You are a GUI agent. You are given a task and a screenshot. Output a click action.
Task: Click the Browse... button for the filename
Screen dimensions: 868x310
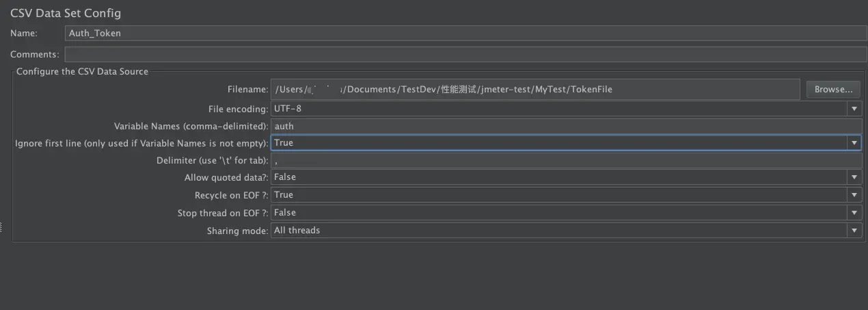tap(833, 89)
